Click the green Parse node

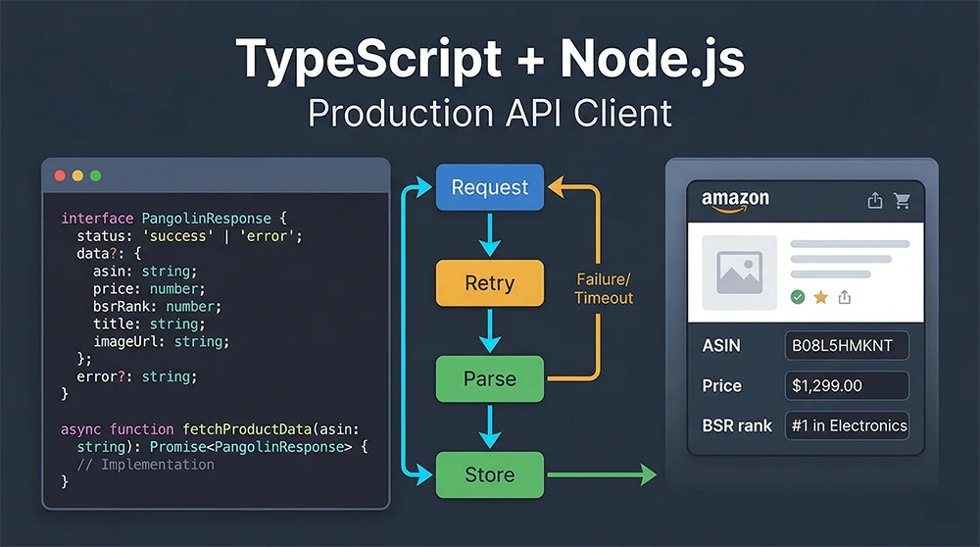pos(489,379)
